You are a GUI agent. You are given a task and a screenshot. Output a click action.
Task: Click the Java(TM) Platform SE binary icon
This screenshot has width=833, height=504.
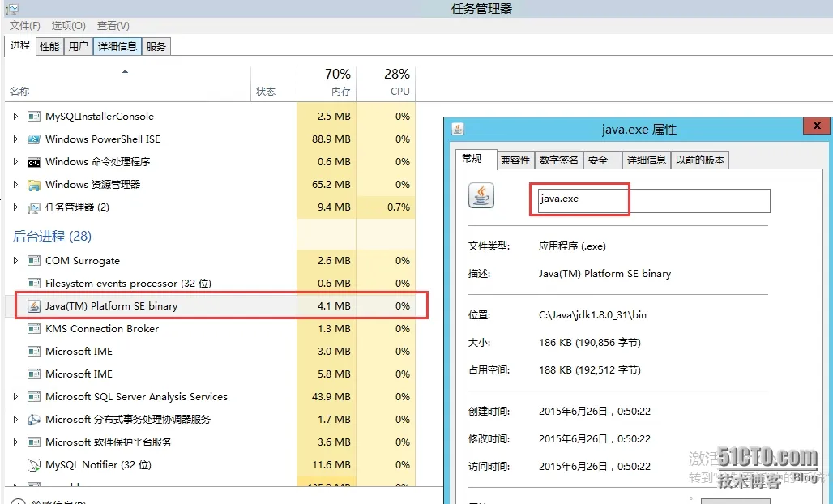pyautogui.click(x=34, y=306)
